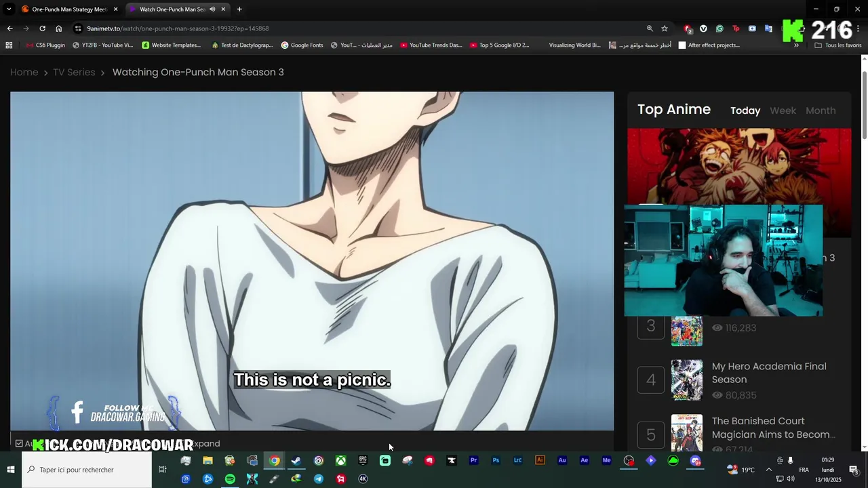The width and height of the screenshot is (868, 488).
Task: Open After effect projects bookmark
Action: click(x=709, y=45)
